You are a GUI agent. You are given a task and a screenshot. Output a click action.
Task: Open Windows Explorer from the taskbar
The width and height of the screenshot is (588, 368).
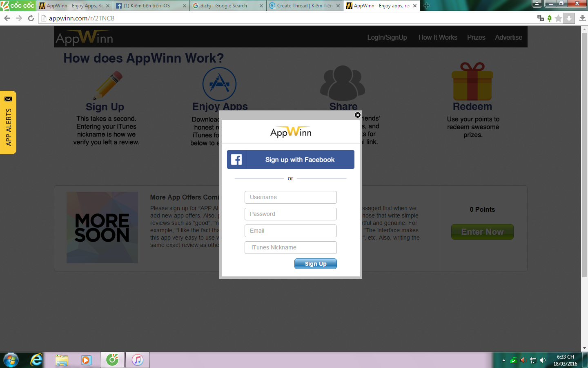point(62,360)
